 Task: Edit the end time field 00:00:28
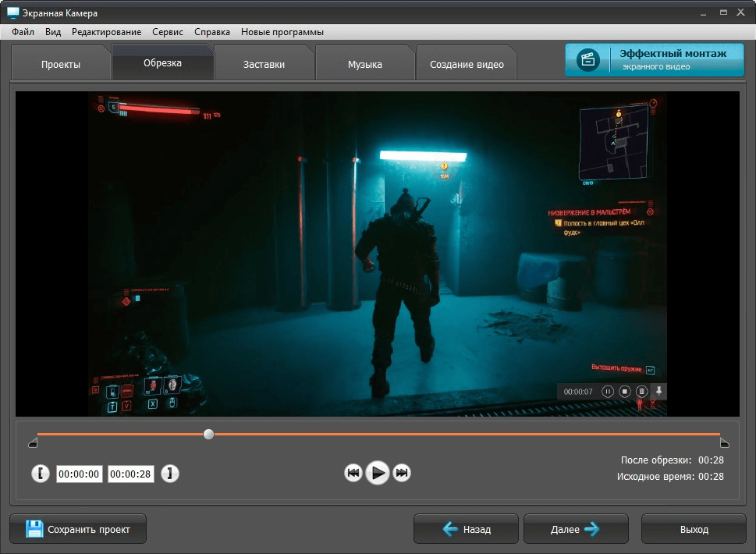[130, 474]
